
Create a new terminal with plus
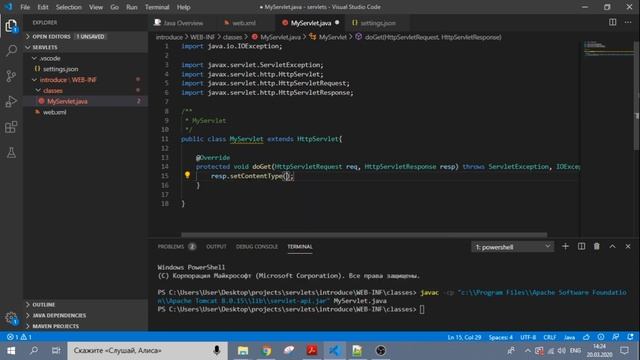pyautogui.click(x=565, y=246)
